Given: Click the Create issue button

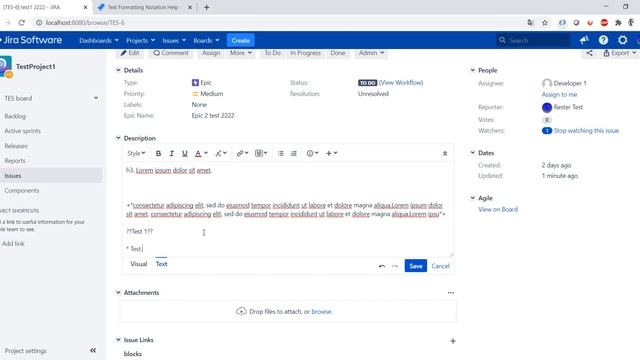Looking at the screenshot, I should point(240,40).
